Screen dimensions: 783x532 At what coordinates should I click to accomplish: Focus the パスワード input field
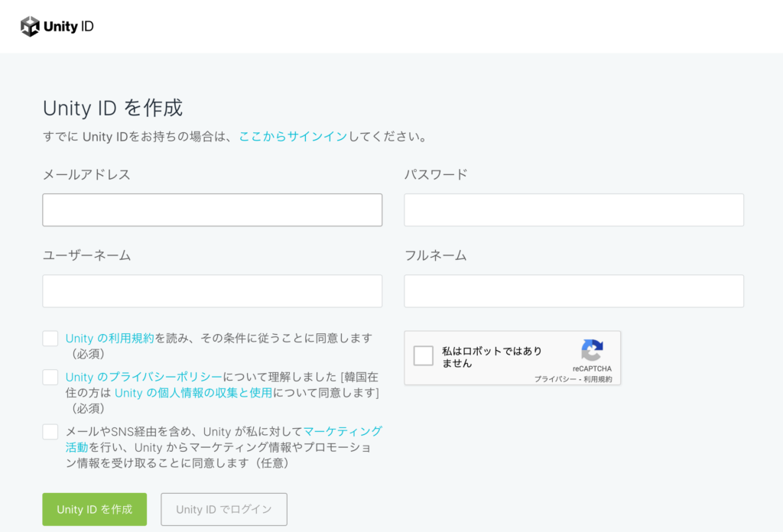pos(573,210)
